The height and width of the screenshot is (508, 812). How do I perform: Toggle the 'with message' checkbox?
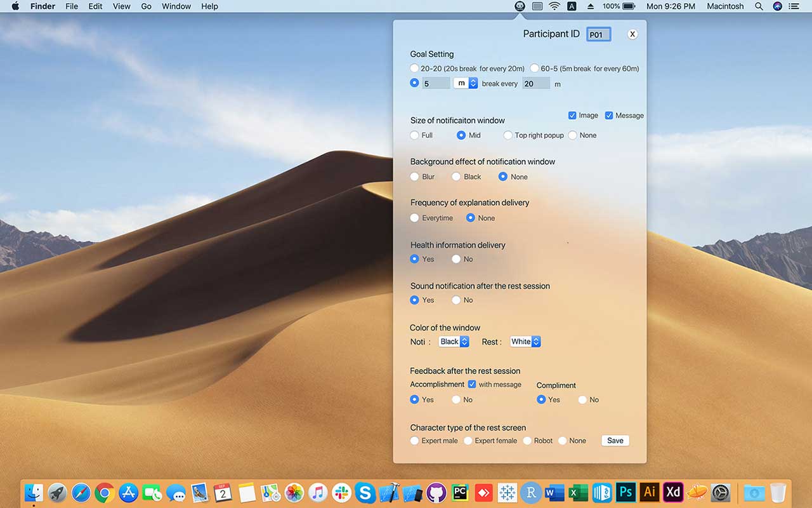[472, 384]
